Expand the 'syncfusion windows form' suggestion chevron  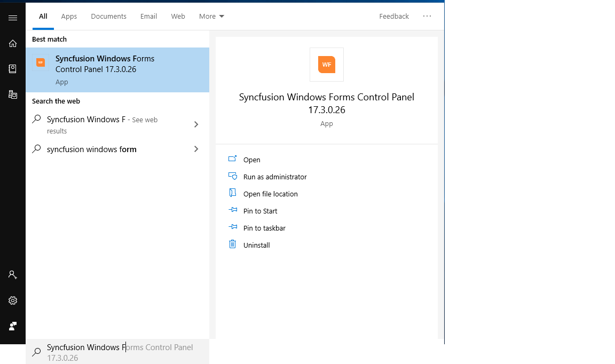click(196, 149)
